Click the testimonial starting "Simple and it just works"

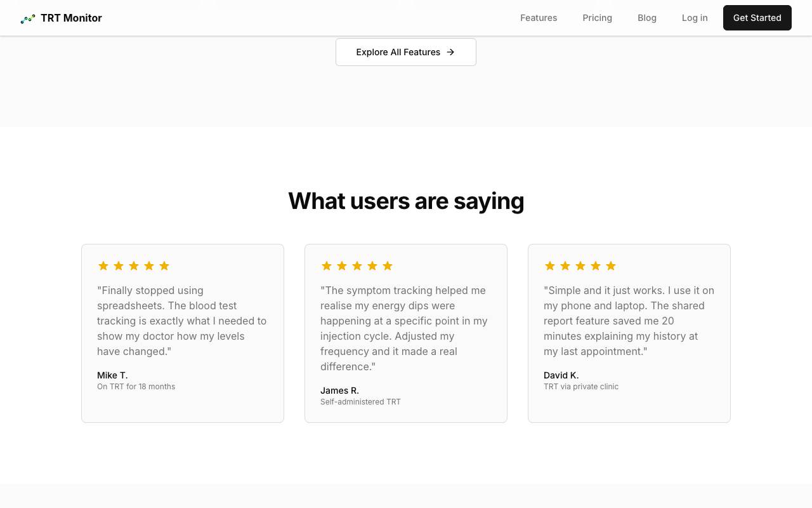coord(629,321)
